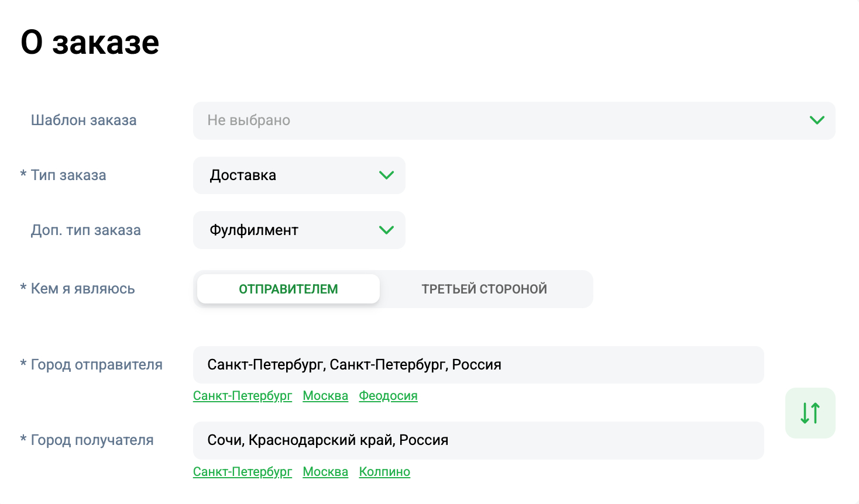The width and height of the screenshot is (859, 504).
Task: Choose Санкт-Петербург suggestion under sender city
Action: coord(242,396)
